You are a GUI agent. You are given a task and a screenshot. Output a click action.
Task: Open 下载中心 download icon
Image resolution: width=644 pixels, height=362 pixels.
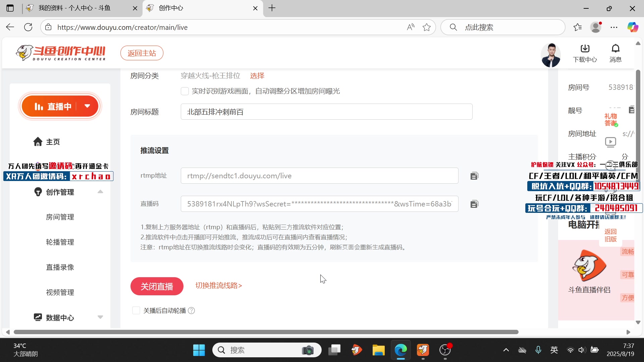click(585, 53)
